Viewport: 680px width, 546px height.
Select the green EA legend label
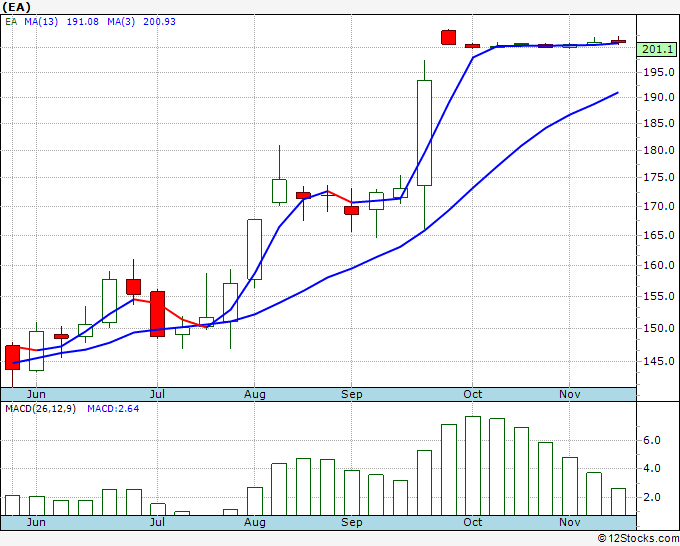(11, 22)
